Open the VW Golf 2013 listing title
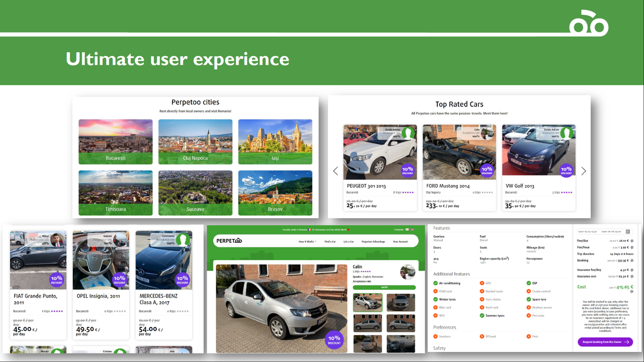Screen dimensions: 644x362 point(520,186)
